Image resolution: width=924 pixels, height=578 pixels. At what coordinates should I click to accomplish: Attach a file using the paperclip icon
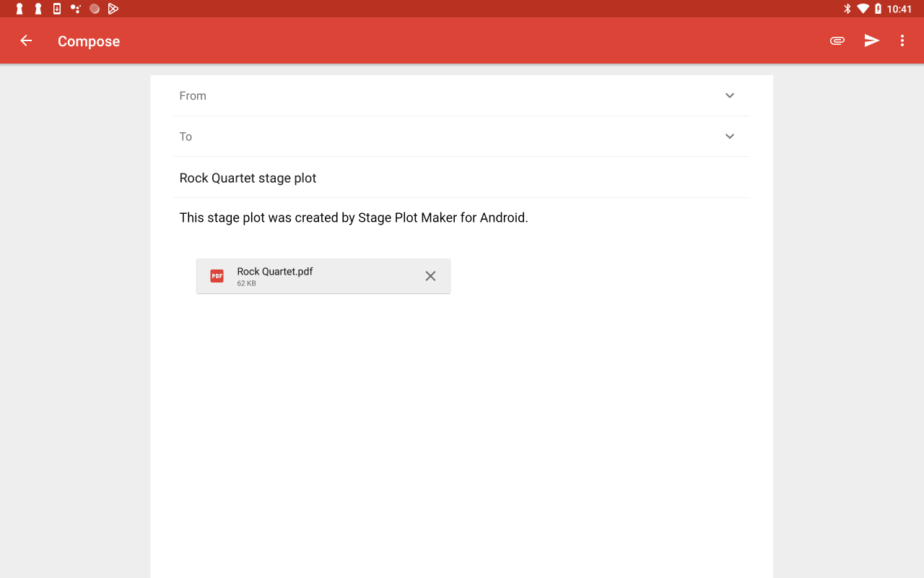click(x=837, y=40)
